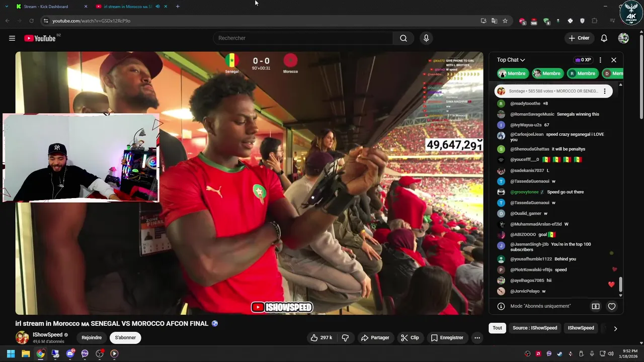Open more actions three-dot menu under video

pyautogui.click(x=477, y=338)
